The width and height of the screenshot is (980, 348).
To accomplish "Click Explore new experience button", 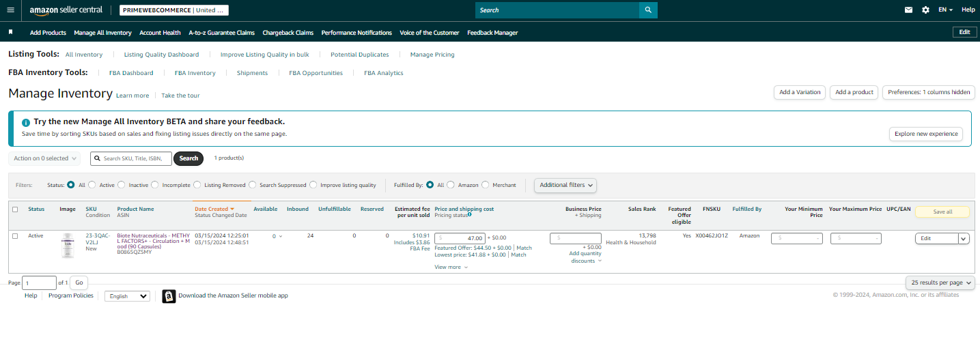I will tap(926, 134).
